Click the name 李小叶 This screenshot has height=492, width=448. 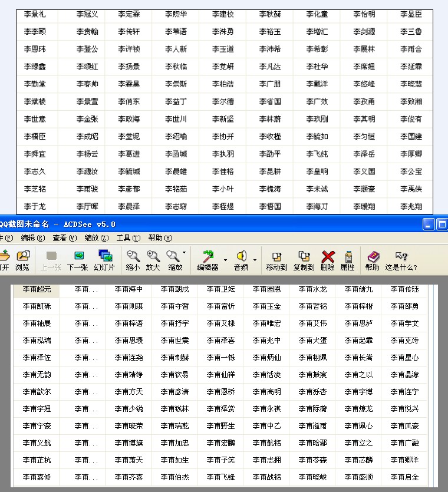coord(223,189)
